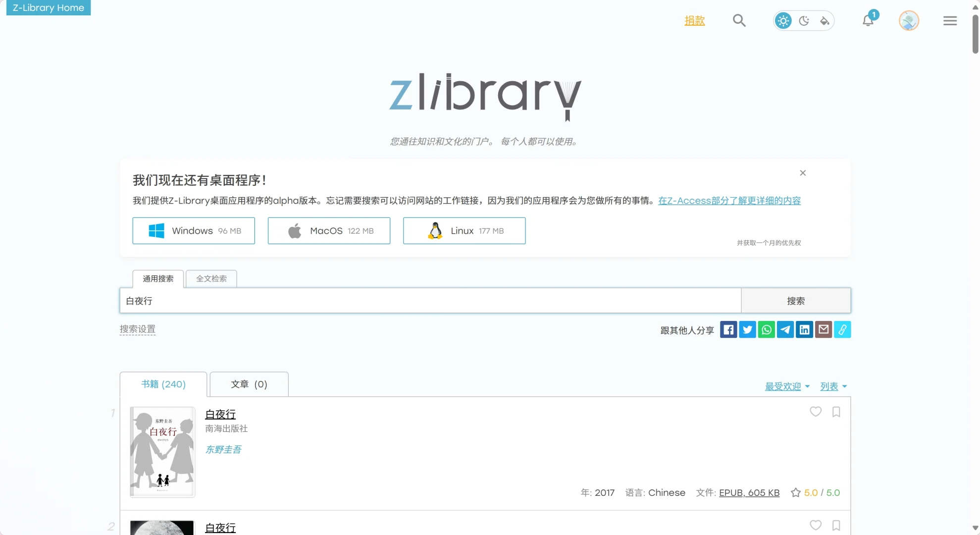This screenshot has height=535, width=980.
Task: Open the Z-Access details link
Action: (x=729, y=201)
